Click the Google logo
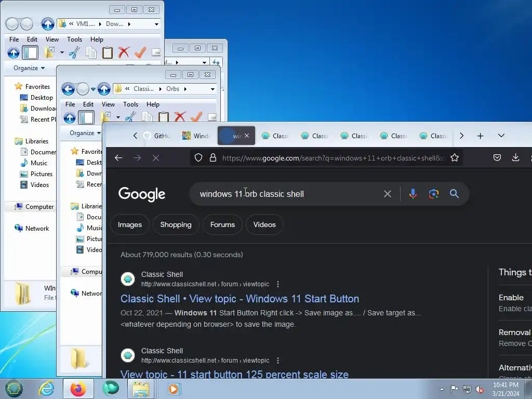Image resolution: width=532 pixels, height=399 pixels. [142, 194]
